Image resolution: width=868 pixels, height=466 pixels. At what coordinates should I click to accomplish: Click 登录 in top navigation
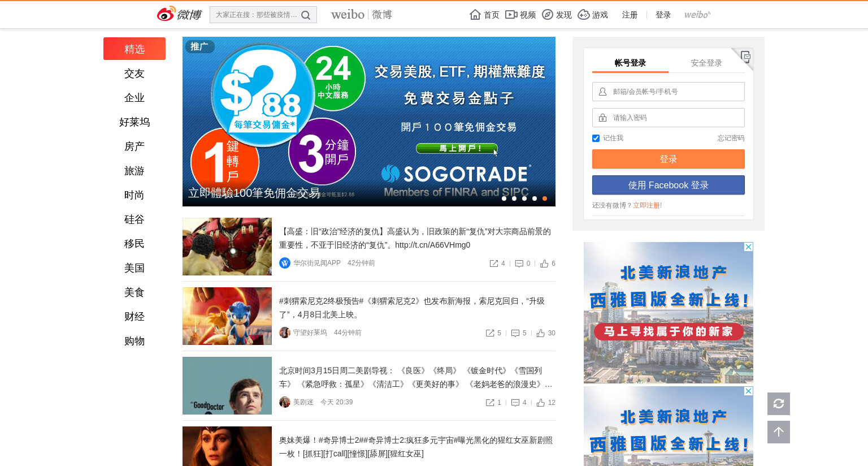(663, 15)
